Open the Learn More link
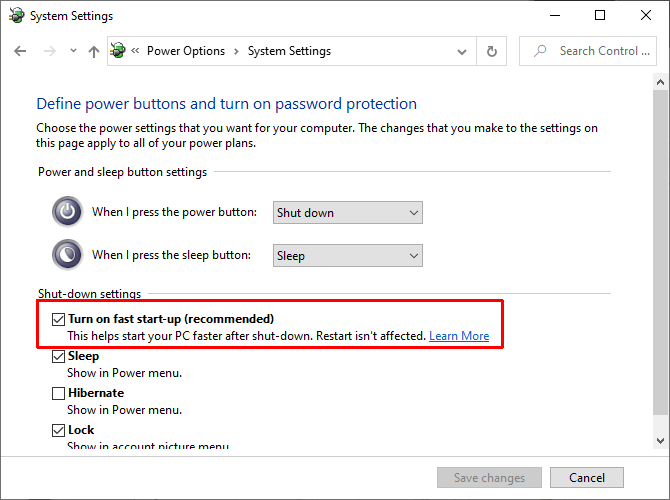 [x=459, y=336]
